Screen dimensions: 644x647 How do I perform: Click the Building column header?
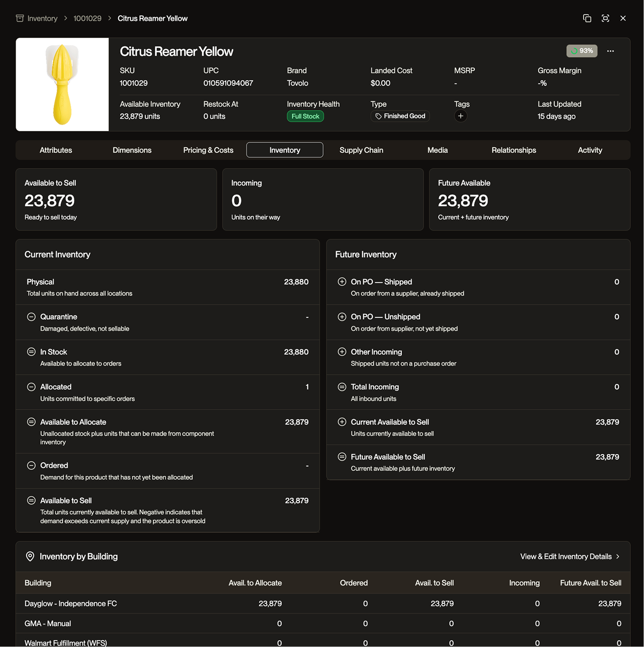pyautogui.click(x=38, y=583)
